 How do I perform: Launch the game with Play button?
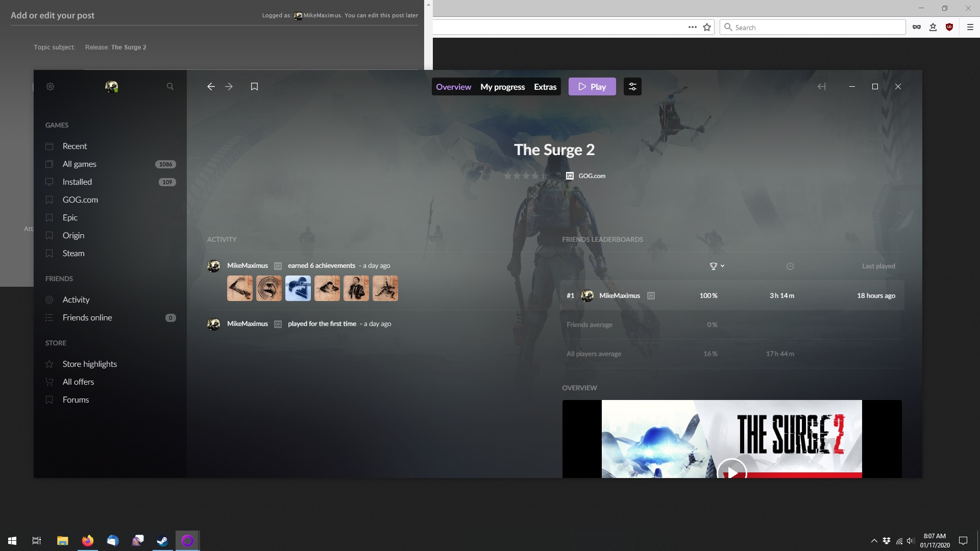point(592,87)
